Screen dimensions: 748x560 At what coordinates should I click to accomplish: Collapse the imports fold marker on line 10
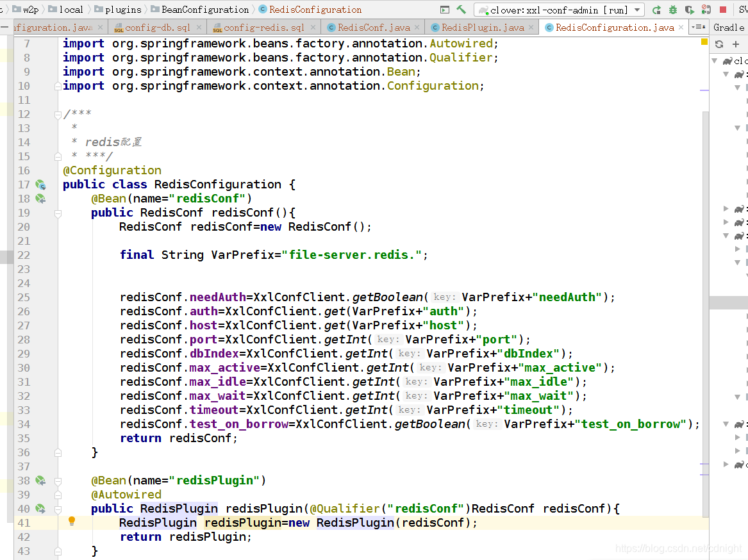point(58,86)
